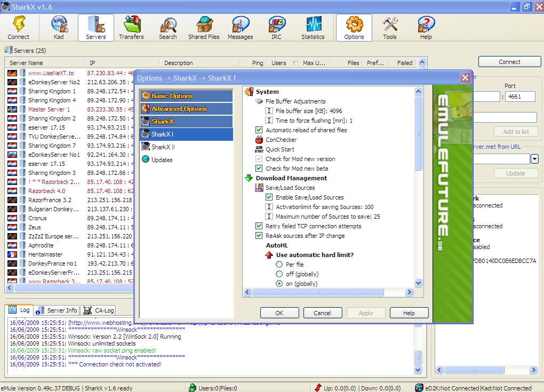This screenshot has width=544, height=392.
Task: Sort servers by the Users column
Action: point(283,63)
